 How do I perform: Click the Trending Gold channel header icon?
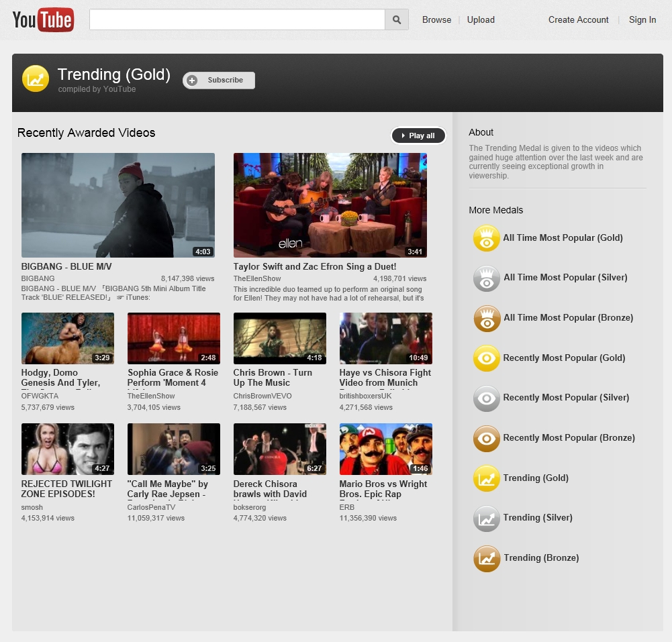point(36,79)
